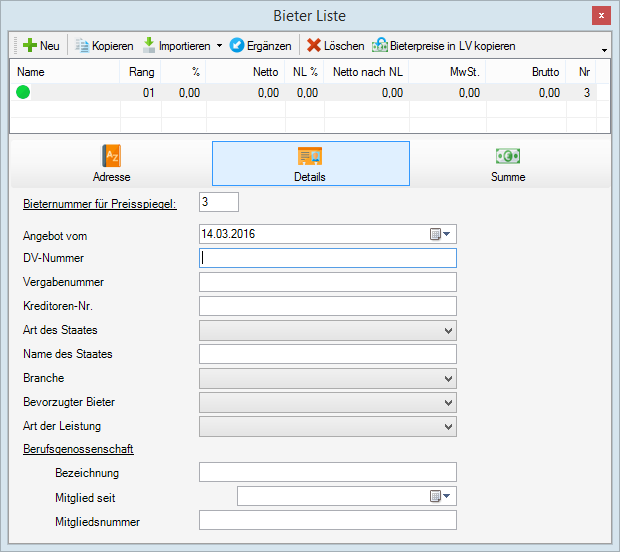Click the Name column header
Screen dimensions: 620x552
tap(65, 72)
